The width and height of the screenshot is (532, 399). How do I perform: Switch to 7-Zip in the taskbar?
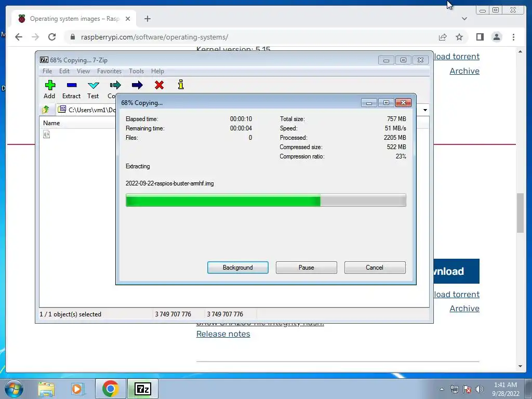tap(142, 389)
